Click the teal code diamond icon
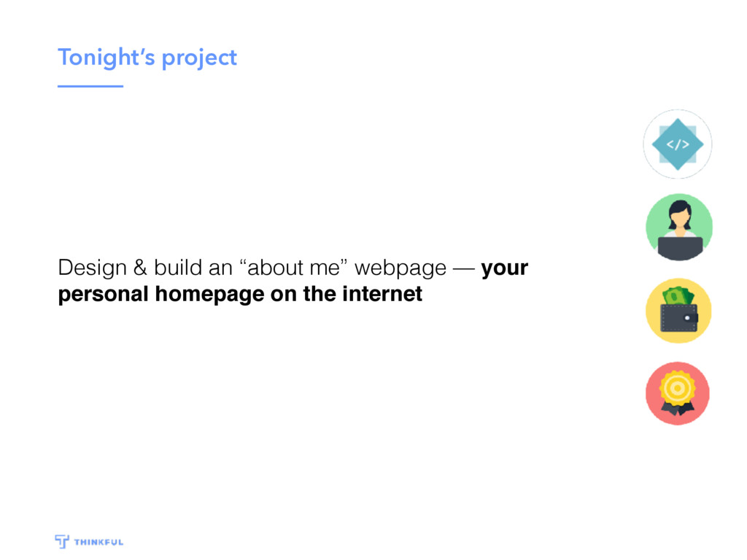This screenshot has height=560, width=747. click(x=678, y=144)
